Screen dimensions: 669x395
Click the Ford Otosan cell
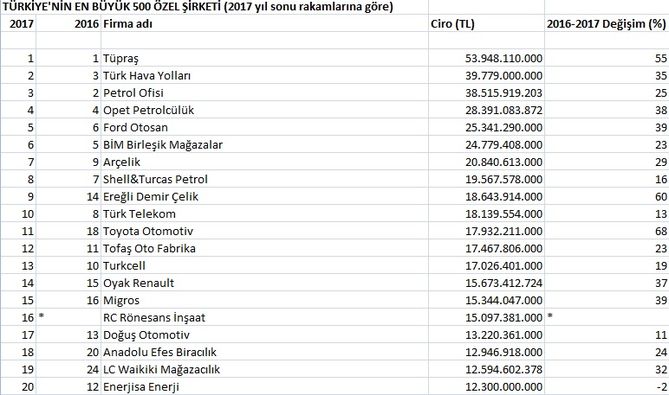265,127
